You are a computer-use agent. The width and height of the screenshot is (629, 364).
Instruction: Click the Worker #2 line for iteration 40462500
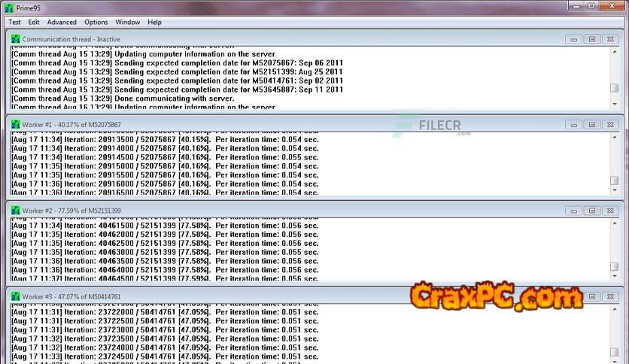click(165, 244)
